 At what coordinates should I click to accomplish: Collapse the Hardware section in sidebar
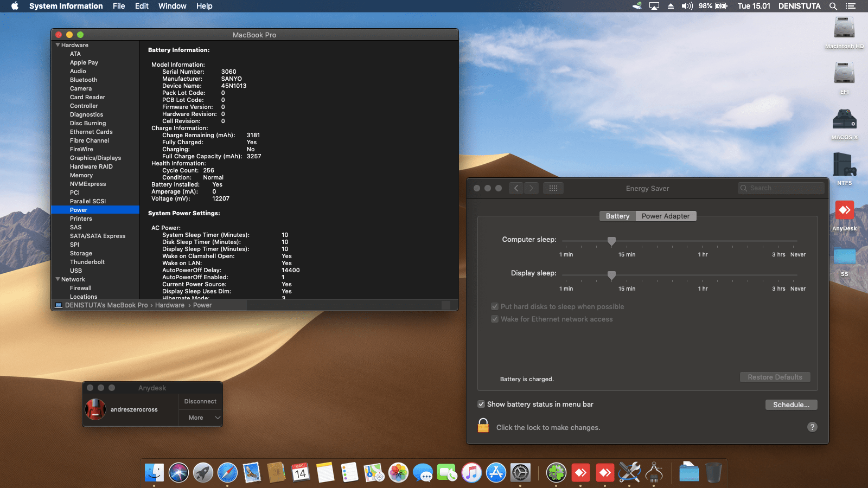click(x=58, y=45)
